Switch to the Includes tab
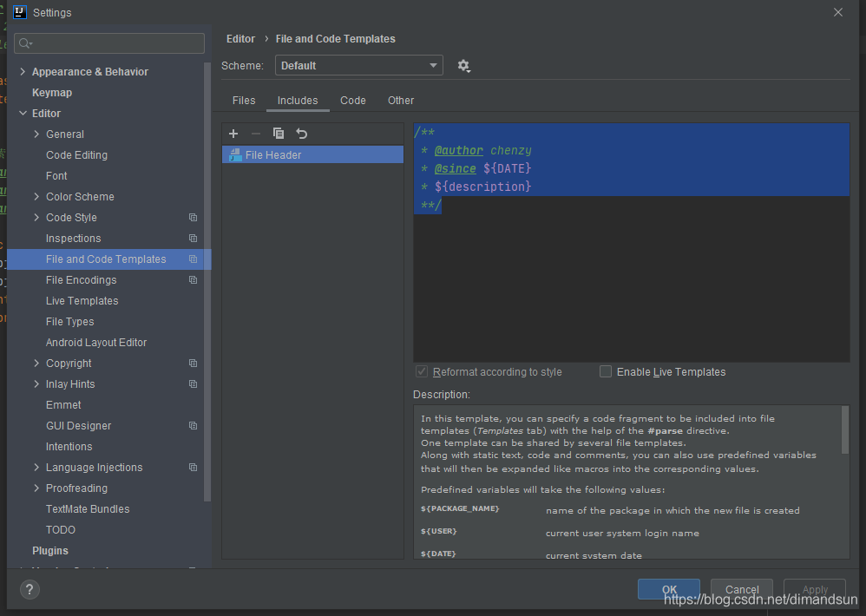Viewport: 866px width, 616px height. 298,101
